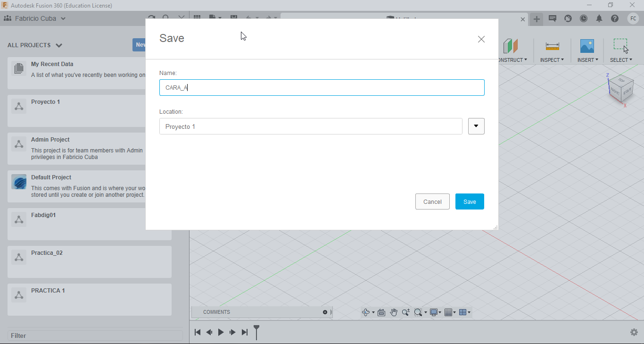Image resolution: width=644 pixels, height=344 pixels.
Task: Open the FC user profile avatar
Action: pyautogui.click(x=633, y=18)
